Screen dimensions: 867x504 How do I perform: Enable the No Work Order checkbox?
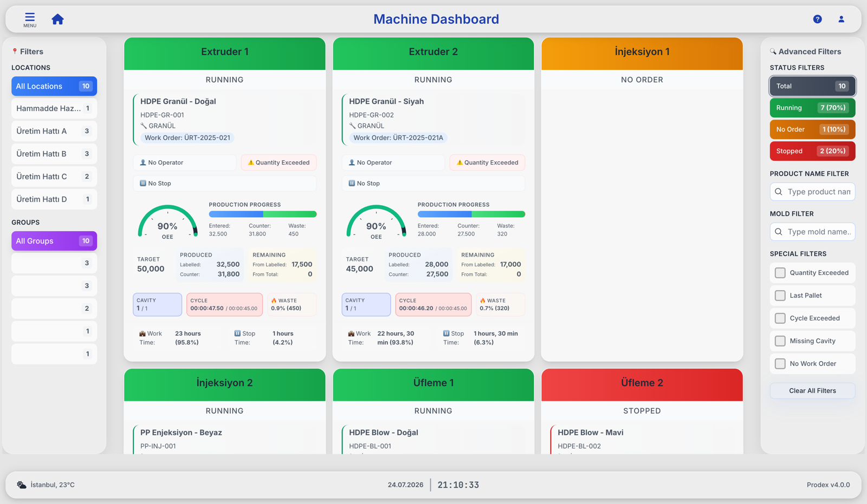[780, 364]
